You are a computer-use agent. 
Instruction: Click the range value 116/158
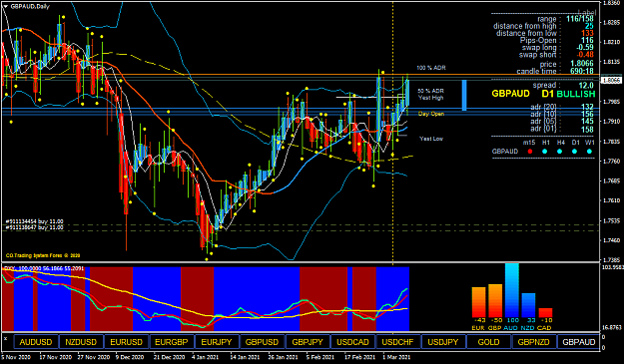579,19
